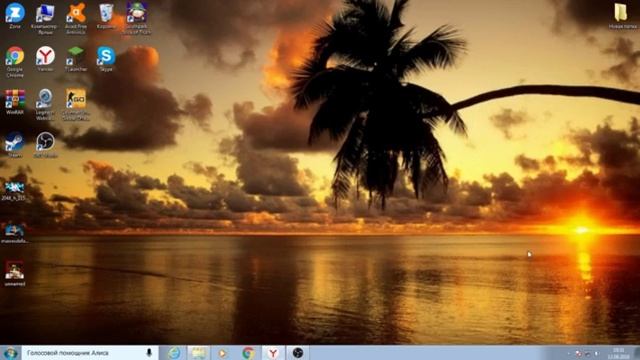640x360 pixels.
Task: Open the red tray notification icon
Action: point(578,353)
